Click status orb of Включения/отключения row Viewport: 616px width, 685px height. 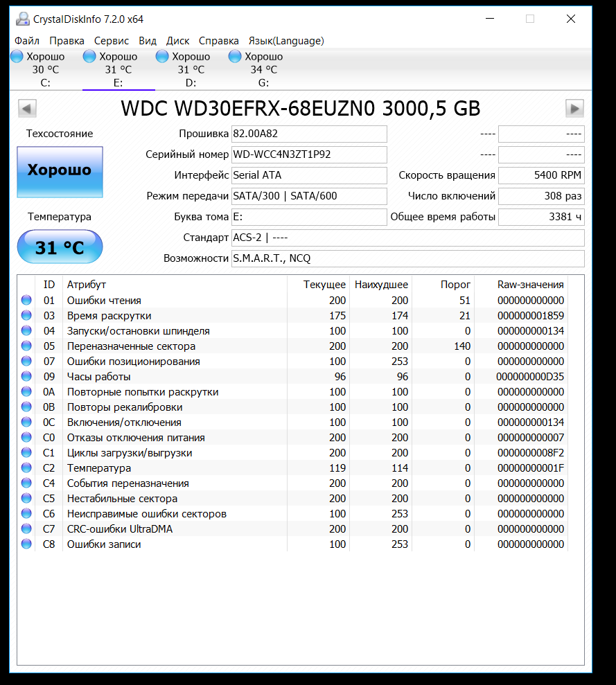pos(26,422)
